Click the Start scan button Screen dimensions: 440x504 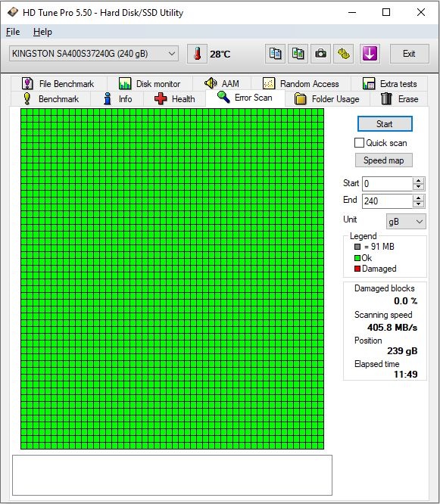(x=385, y=124)
